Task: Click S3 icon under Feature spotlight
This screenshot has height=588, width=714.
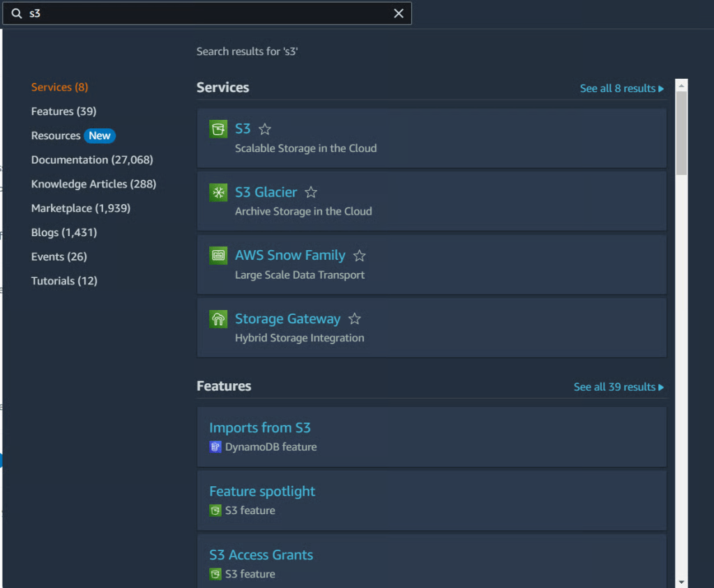Action: [x=215, y=511]
